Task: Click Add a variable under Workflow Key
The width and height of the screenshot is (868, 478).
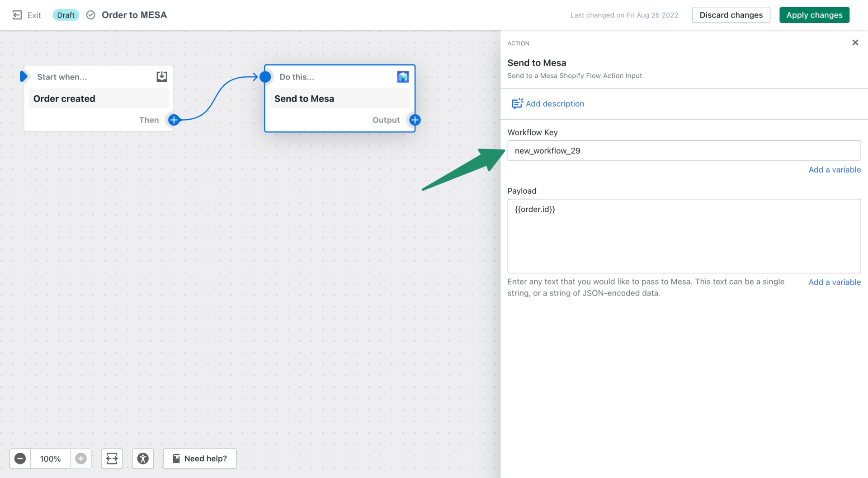Action: pyautogui.click(x=834, y=169)
